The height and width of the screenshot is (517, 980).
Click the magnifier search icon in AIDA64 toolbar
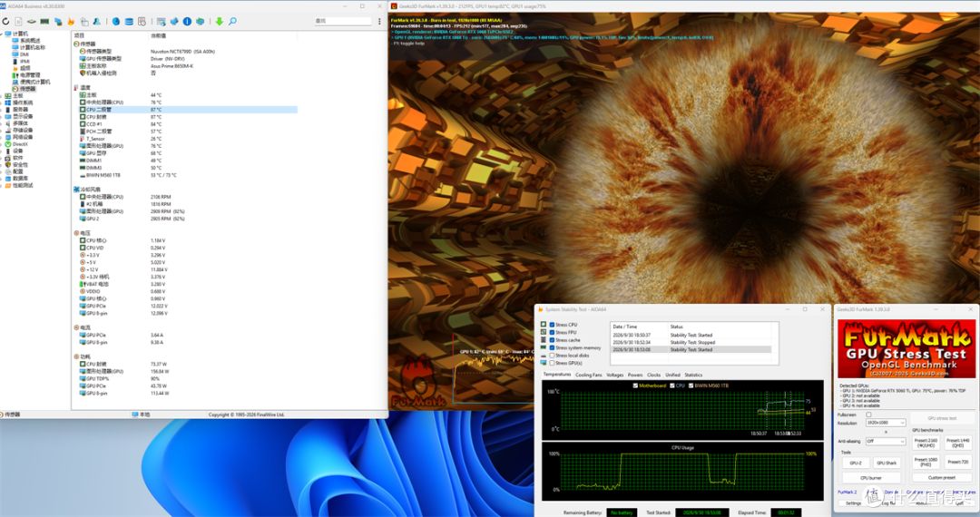[232, 21]
